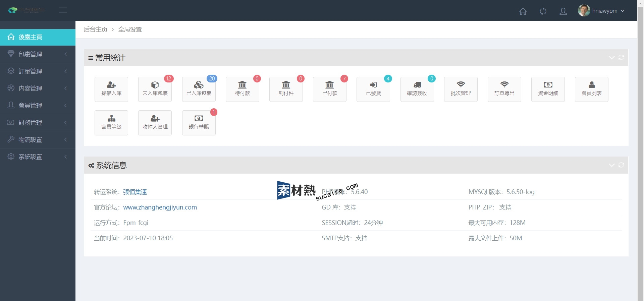
Task: Open the 已付款 shortcut tile
Action: pos(330,89)
